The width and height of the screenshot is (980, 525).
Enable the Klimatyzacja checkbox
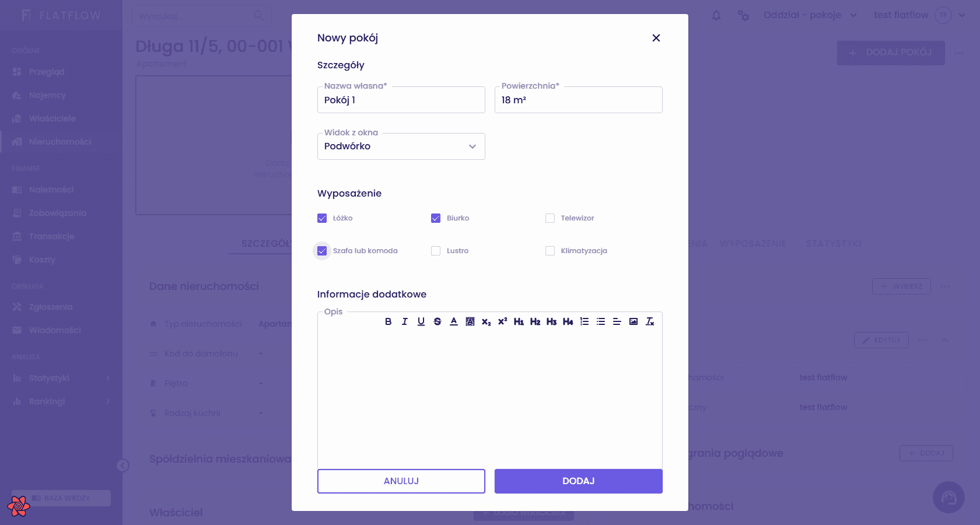[x=550, y=251]
